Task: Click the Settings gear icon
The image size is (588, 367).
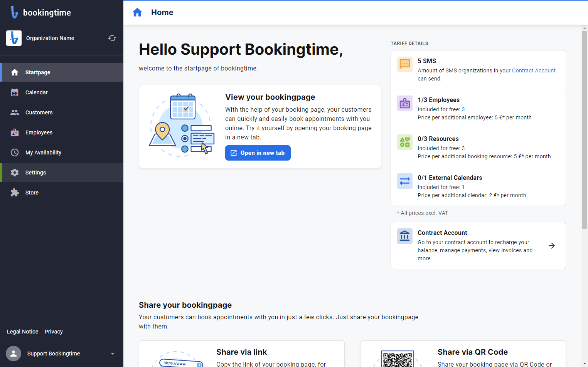Action: pyautogui.click(x=15, y=173)
